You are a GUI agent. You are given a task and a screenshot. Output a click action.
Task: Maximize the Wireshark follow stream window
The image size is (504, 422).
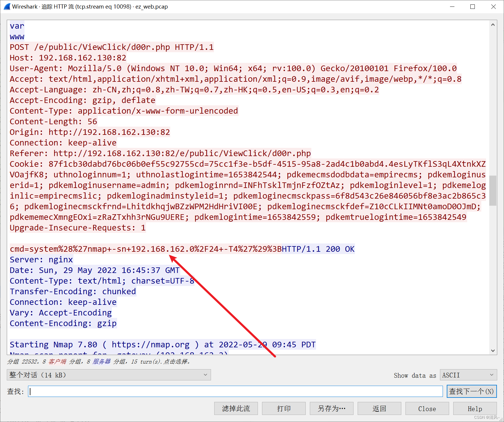click(472, 6)
